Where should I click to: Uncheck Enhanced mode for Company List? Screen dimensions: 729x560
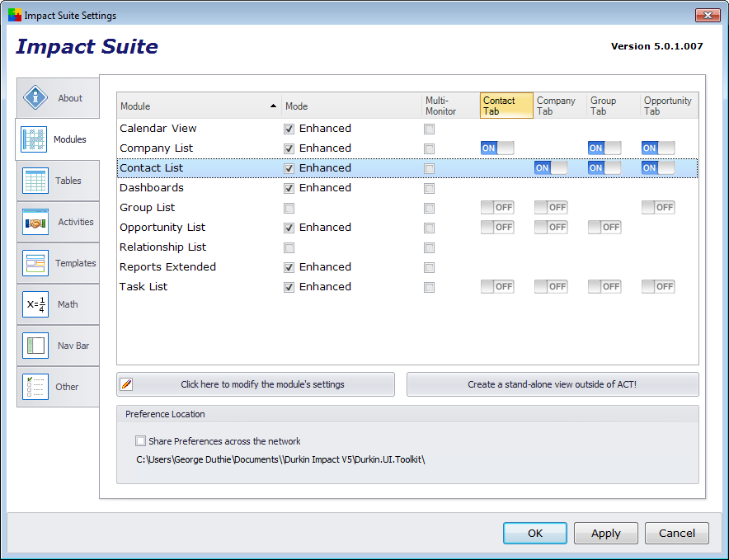tap(289, 148)
